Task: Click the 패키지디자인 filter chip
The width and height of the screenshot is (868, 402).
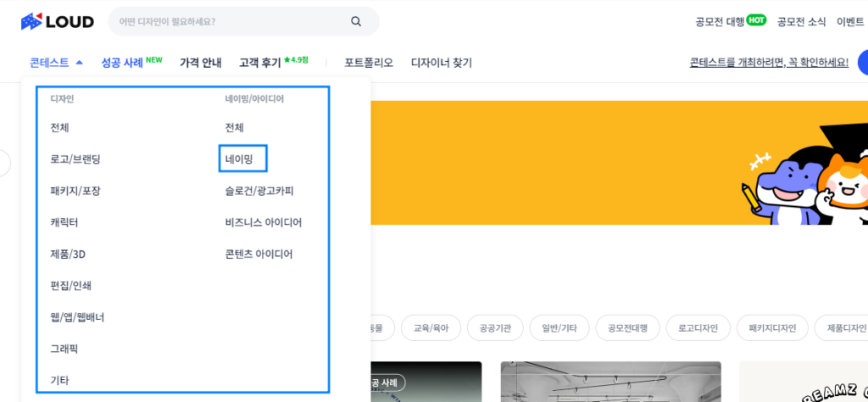Action: coord(772,328)
